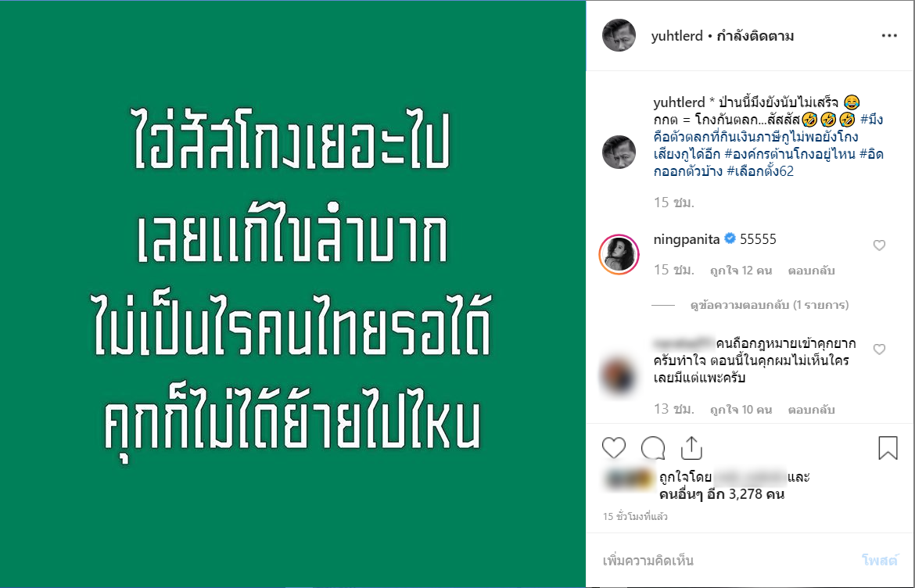Reply to ningpanita's comment via ตอบกลับ
915x588 pixels.
pos(811,271)
